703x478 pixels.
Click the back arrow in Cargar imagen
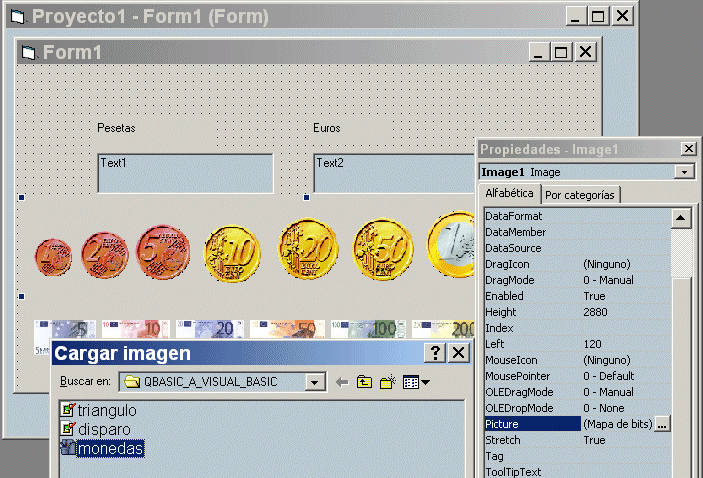pos(342,382)
